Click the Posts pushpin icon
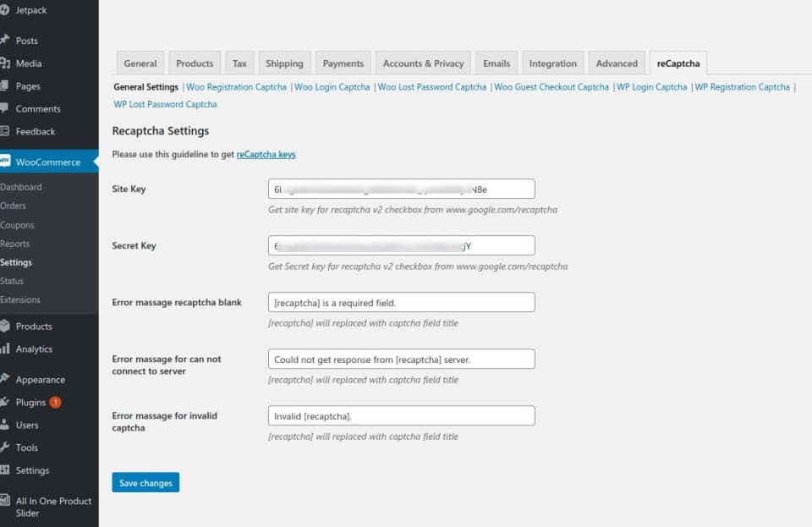Viewport: 812px width, 527px height. tap(5, 40)
